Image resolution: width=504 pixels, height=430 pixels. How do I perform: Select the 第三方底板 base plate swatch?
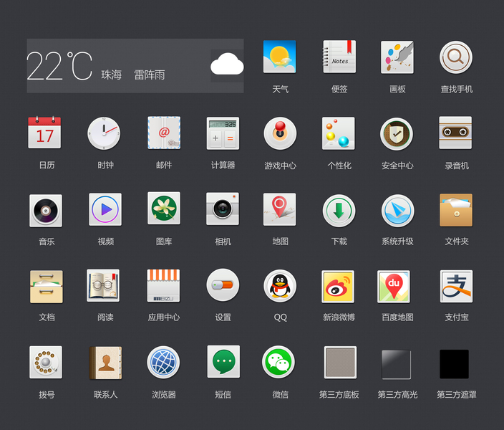[x=340, y=362]
